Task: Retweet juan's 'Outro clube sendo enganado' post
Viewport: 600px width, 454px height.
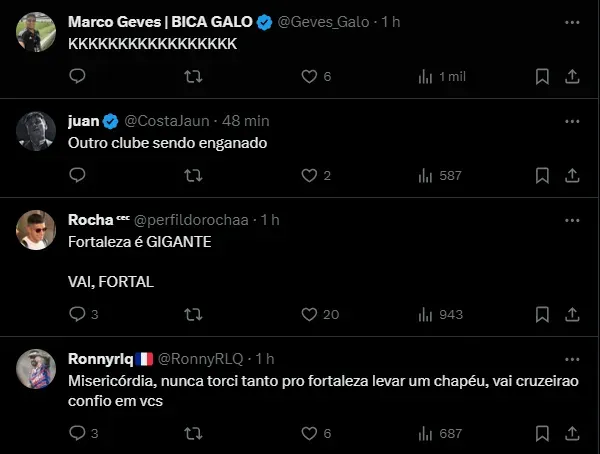Action: coord(194,175)
